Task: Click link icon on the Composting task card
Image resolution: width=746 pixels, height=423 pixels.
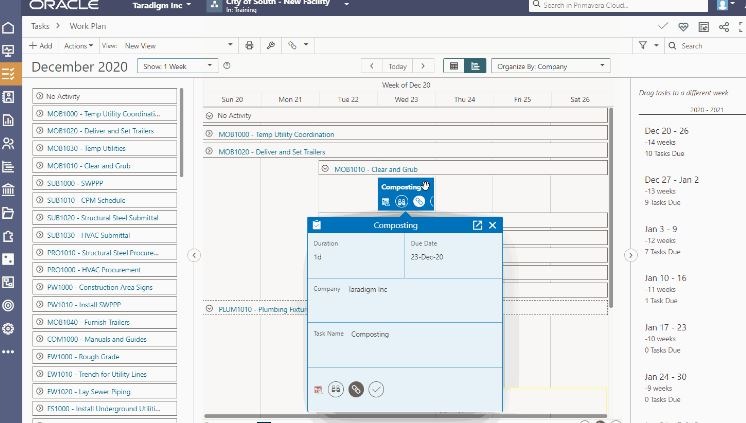Action: tap(419, 202)
